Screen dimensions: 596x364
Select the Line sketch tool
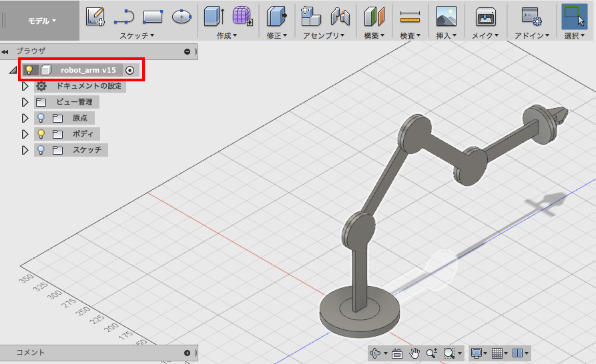[124, 17]
